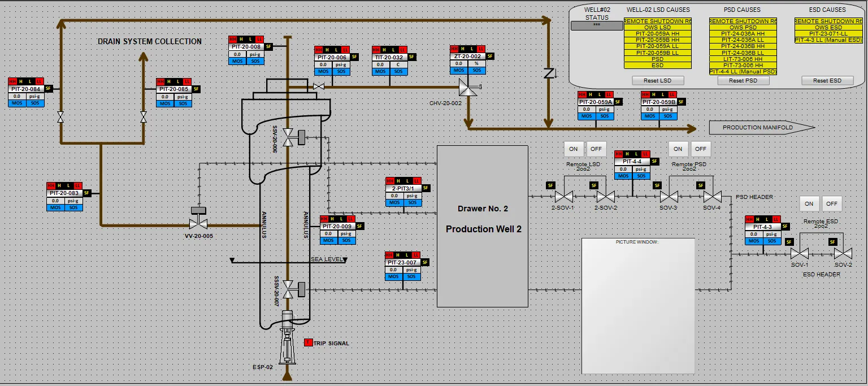The width and height of the screenshot is (868, 386).
Task: Turn Remote LSD ON
Action: (x=574, y=149)
